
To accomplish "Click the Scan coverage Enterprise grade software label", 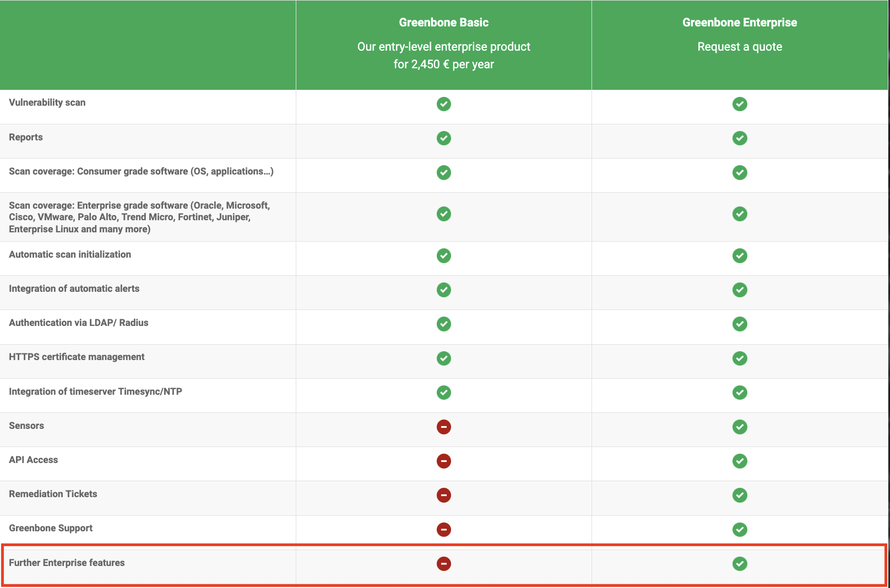I will coord(139,217).
